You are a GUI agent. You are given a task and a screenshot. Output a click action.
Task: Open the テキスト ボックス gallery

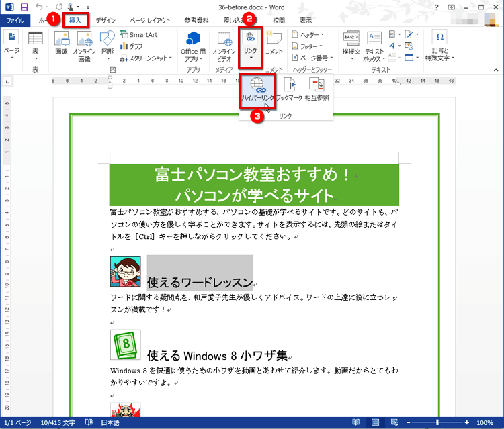point(374,46)
